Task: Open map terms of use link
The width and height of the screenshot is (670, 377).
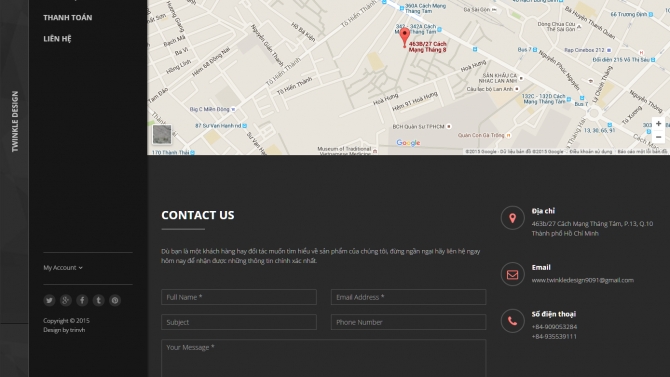Action: [x=591, y=152]
